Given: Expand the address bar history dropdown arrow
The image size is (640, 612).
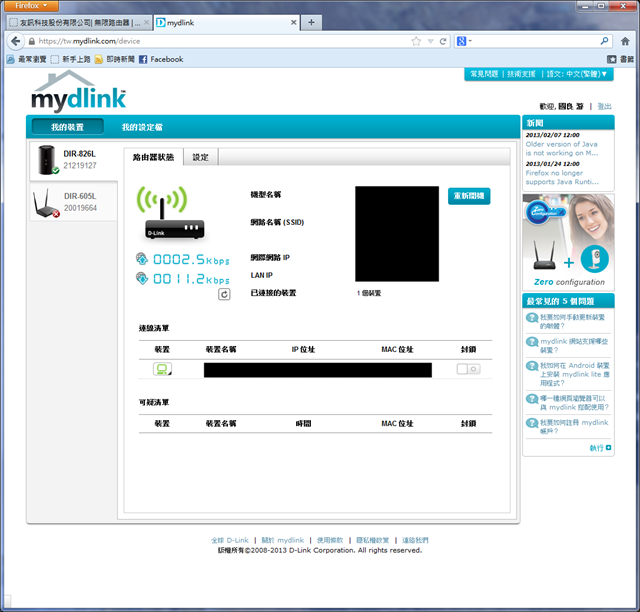Looking at the screenshot, I should [430, 41].
